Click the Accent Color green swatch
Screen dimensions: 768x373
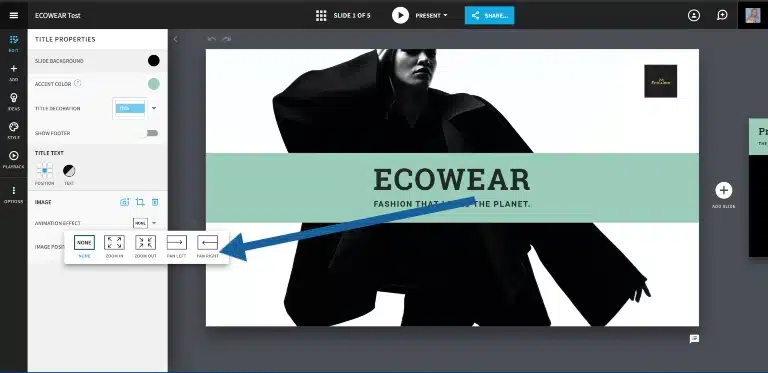pos(154,84)
